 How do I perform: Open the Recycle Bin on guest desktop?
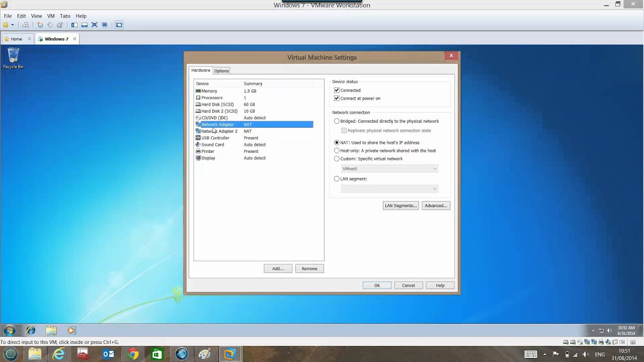[x=13, y=58]
